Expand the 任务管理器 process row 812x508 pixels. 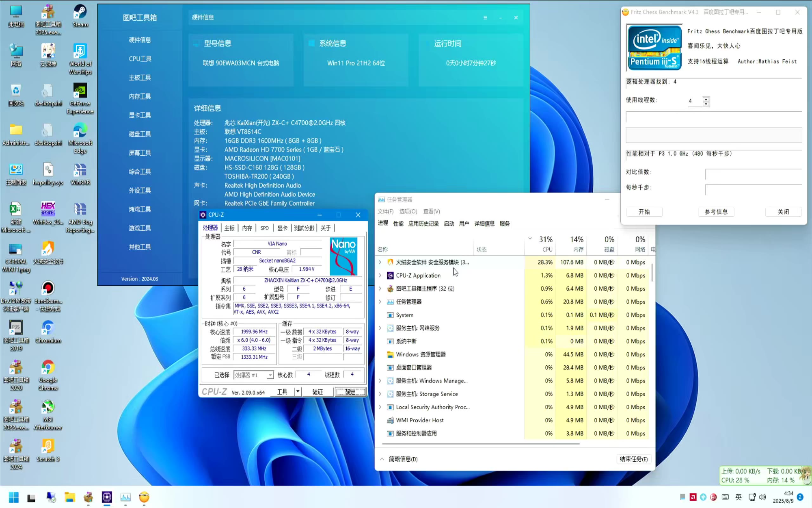(x=380, y=302)
